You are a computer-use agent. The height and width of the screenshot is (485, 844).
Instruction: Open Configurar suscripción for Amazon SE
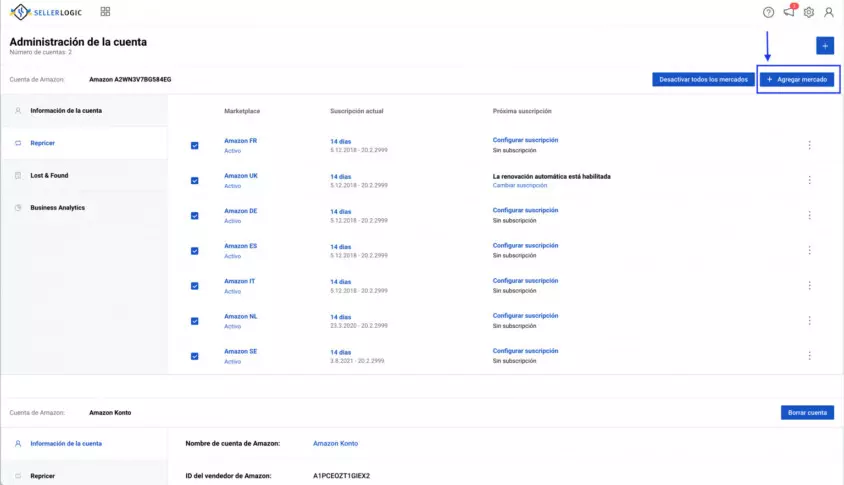pos(525,351)
